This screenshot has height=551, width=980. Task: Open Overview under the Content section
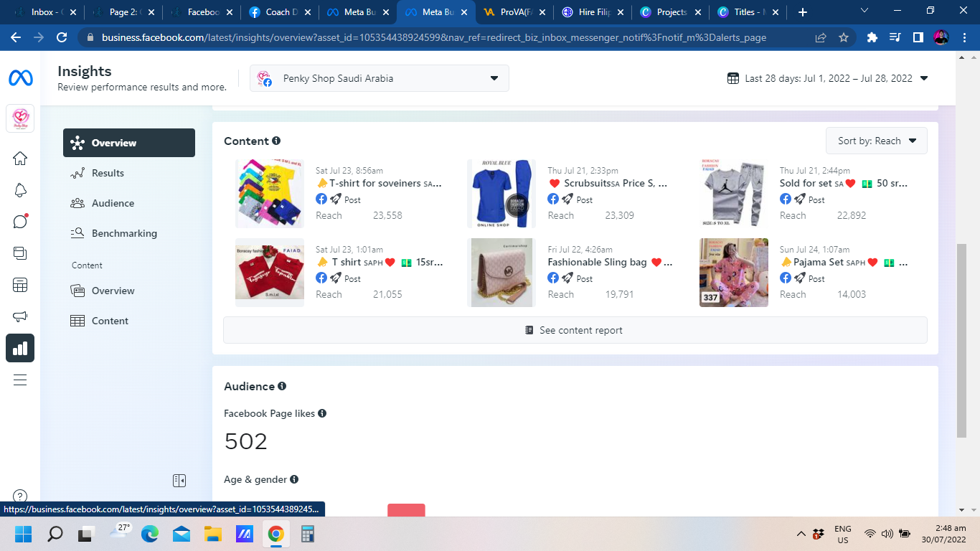click(129, 291)
